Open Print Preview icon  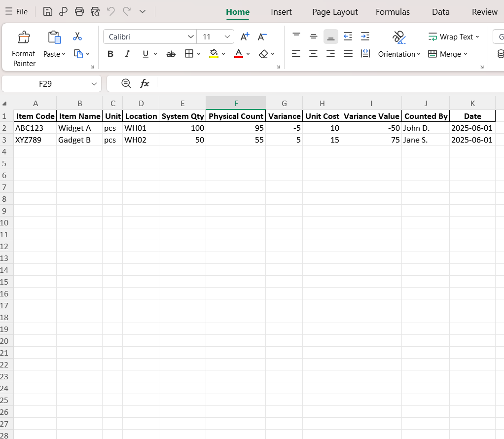[x=95, y=11]
